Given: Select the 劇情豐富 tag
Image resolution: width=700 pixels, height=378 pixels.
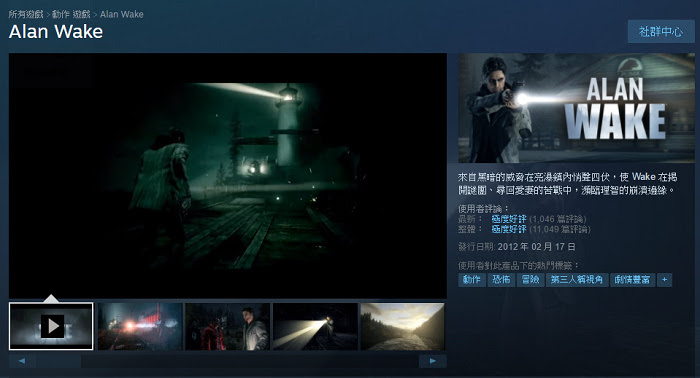Looking at the screenshot, I should pyautogui.click(x=632, y=280).
